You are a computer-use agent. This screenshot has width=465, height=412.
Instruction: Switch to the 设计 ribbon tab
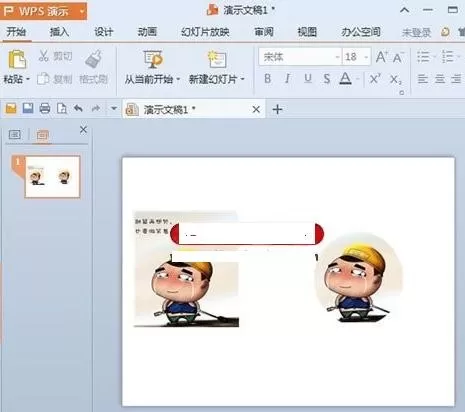[103, 32]
